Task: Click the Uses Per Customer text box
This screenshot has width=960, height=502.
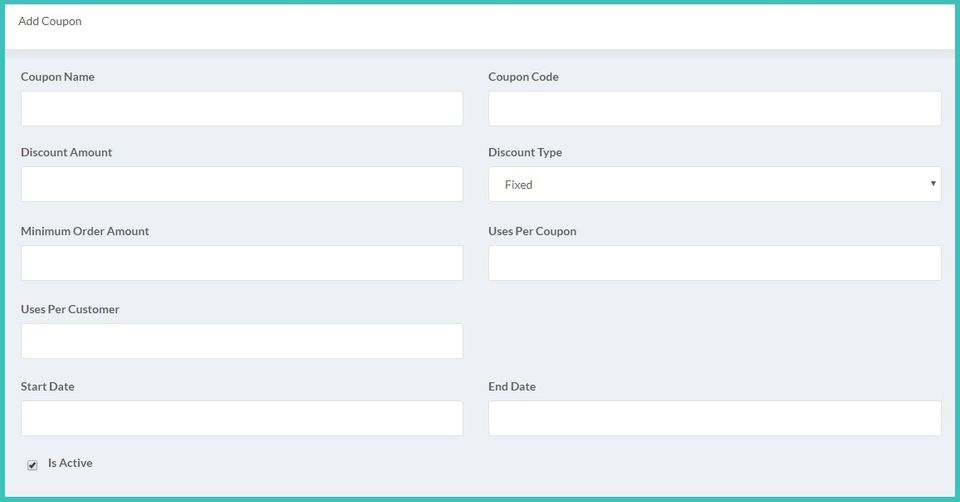Action: (241, 341)
